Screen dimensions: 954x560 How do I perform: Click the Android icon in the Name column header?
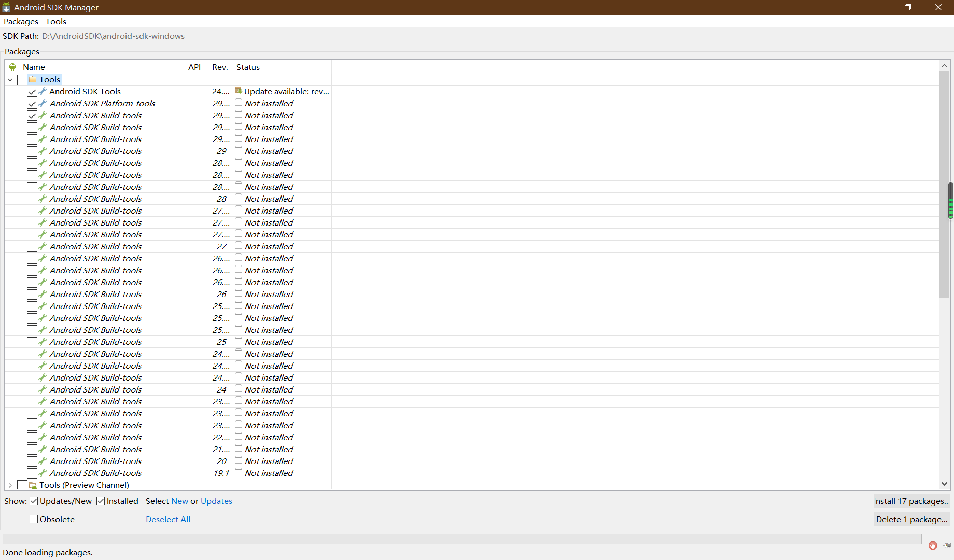[x=12, y=67]
